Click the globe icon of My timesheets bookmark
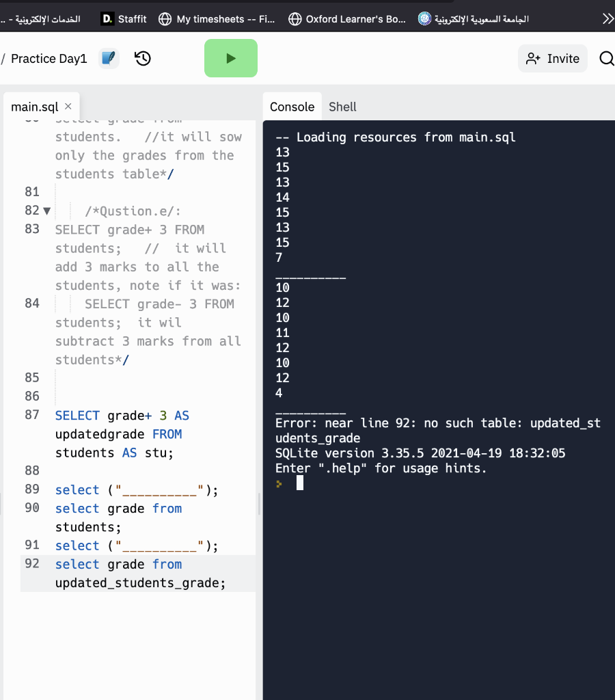This screenshot has height=700, width=615. pyautogui.click(x=165, y=19)
